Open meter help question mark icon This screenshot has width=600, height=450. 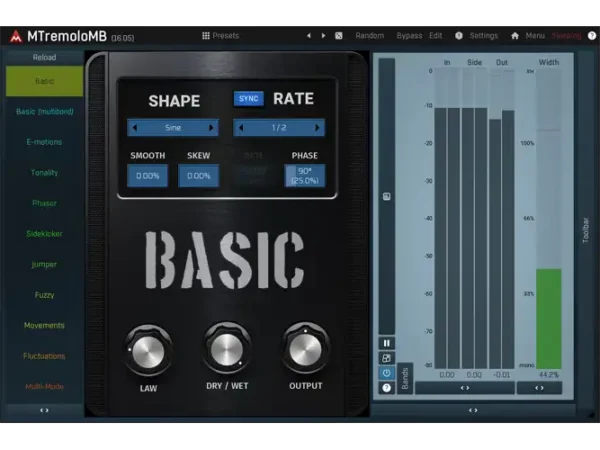click(386, 388)
